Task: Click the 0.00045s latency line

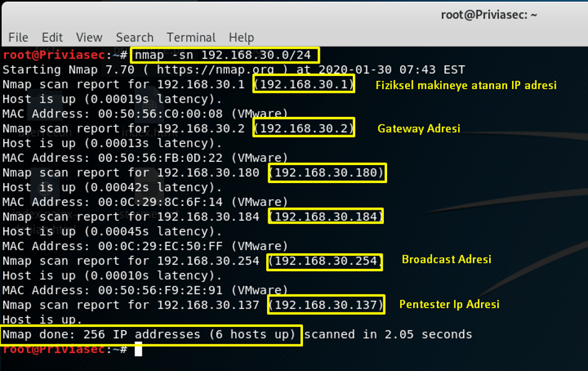Action: click(x=112, y=232)
